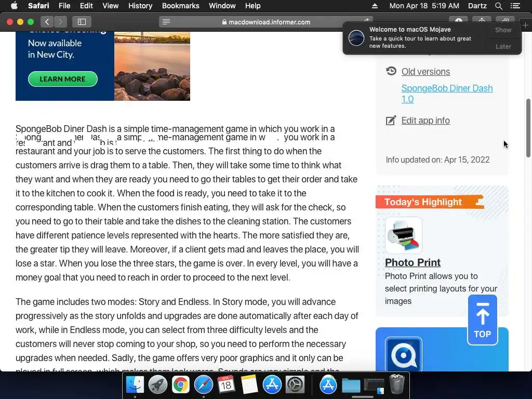Click Later on the Mojave notification

(x=503, y=46)
